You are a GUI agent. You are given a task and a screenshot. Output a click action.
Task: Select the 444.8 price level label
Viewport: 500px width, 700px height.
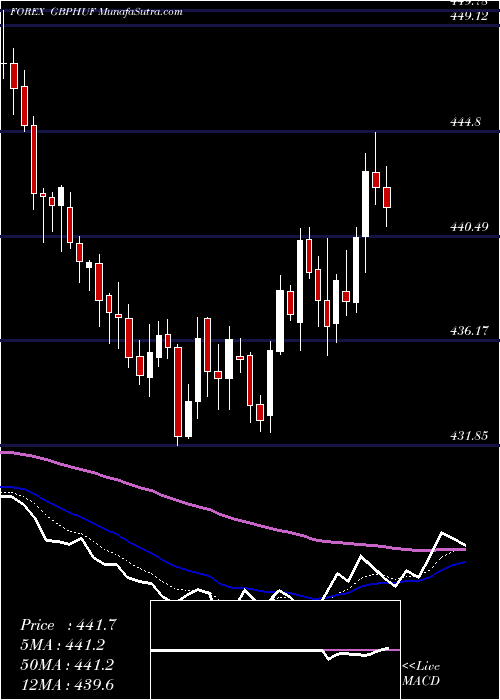(x=466, y=121)
